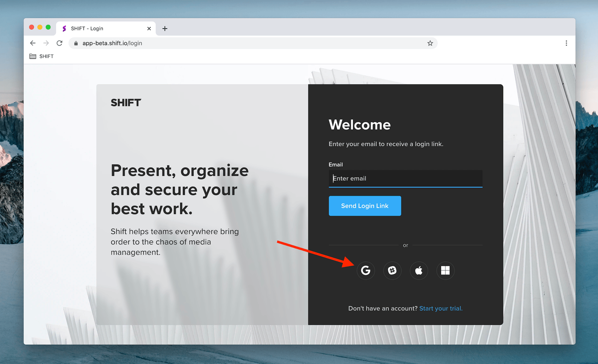Viewport: 598px width, 364px height.
Task: Click the 'Don't have an account?' text
Action: pyautogui.click(x=383, y=308)
